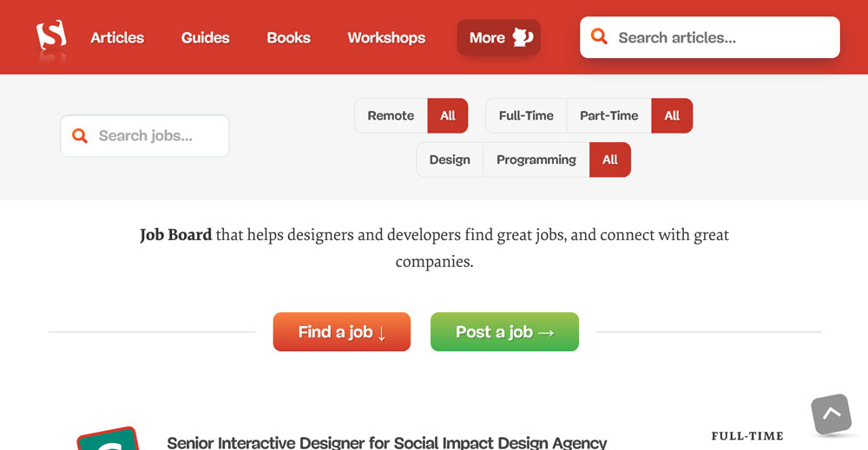This screenshot has height=450, width=868.
Task: Open the Workshops navigation link
Action: 386,37
